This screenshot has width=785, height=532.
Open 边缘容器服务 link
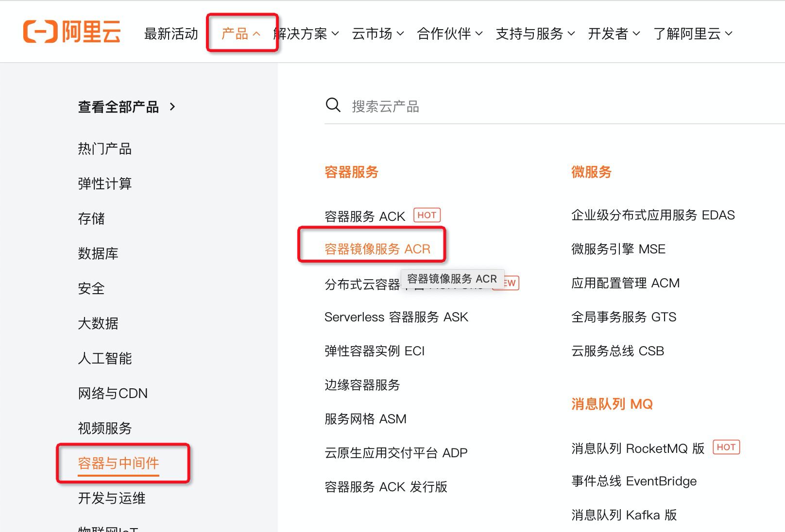pyautogui.click(x=362, y=385)
